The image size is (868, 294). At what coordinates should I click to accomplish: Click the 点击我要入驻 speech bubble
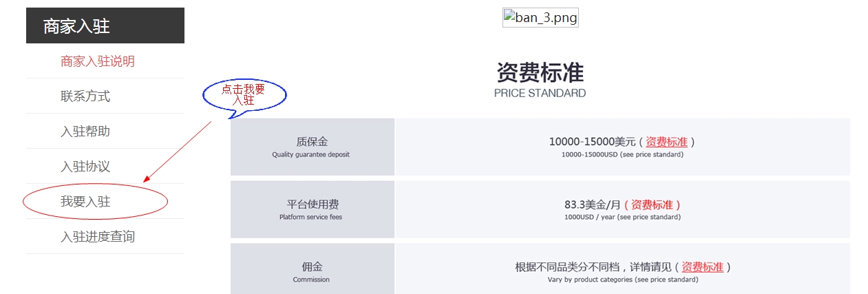click(x=244, y=96)
